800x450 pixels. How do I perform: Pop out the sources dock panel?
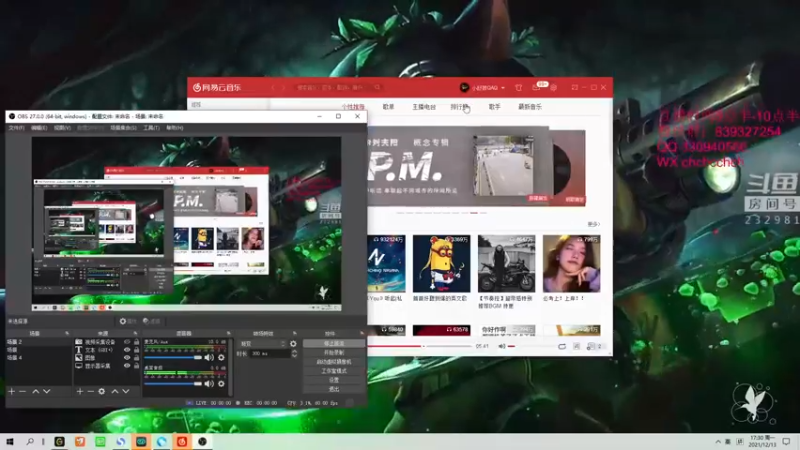pos(136,333)
